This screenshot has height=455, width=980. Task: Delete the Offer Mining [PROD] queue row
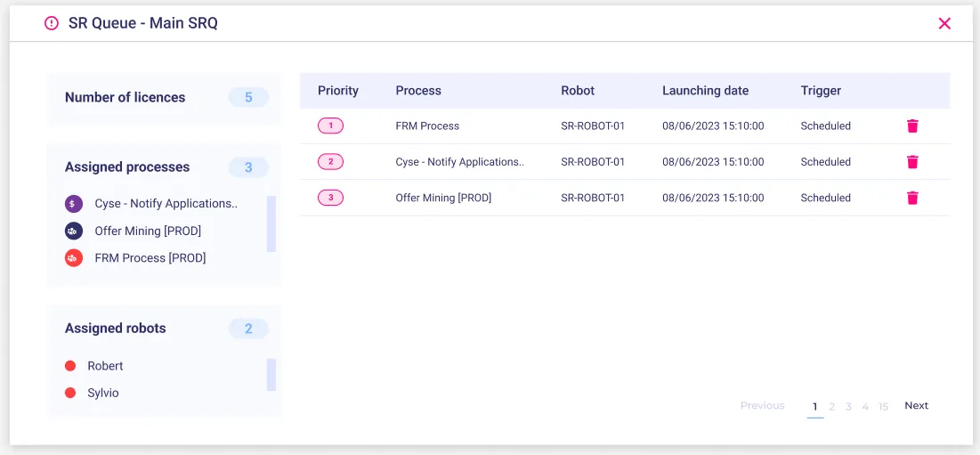coord(912,199)
